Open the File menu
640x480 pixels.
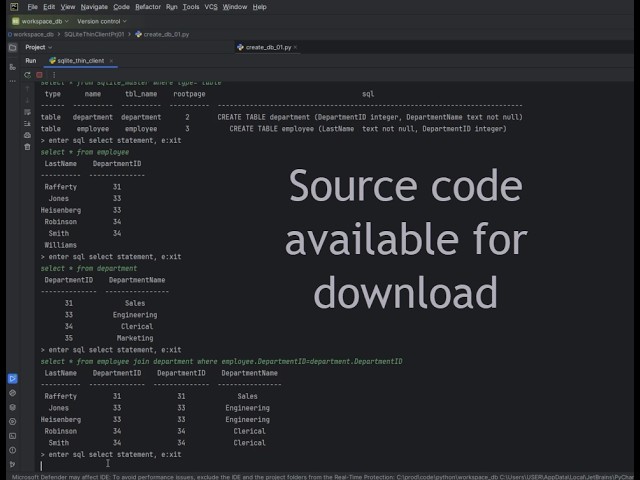point(33,7)
